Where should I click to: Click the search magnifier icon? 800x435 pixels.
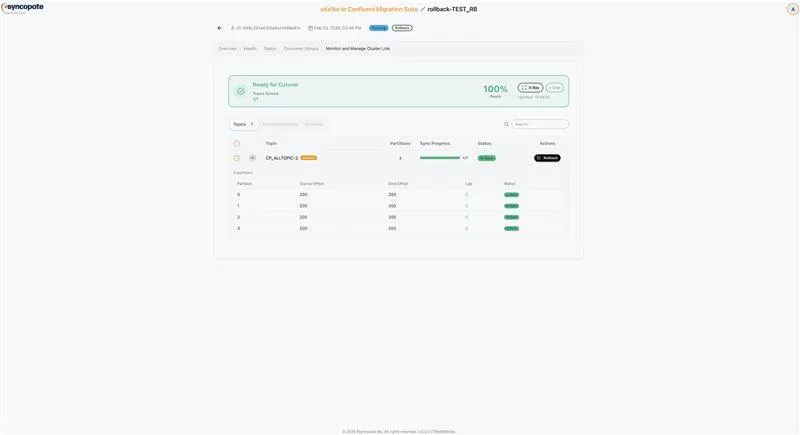507,124
